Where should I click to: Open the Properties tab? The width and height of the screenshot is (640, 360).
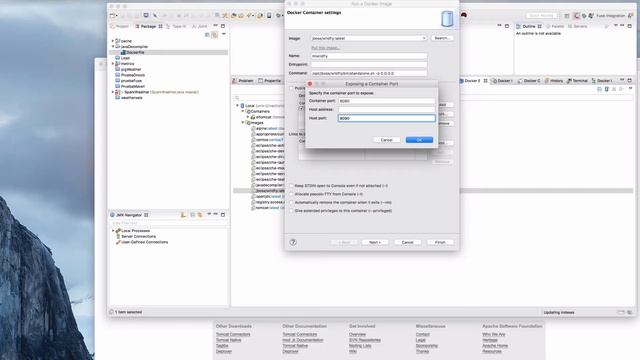click(270, 81)
